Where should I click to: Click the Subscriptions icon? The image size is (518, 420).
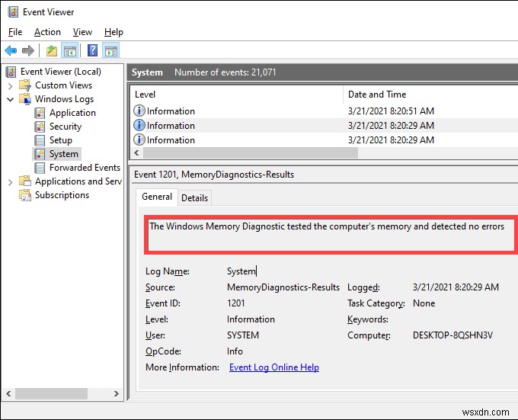pyautogui.click(x=25, y=195)
